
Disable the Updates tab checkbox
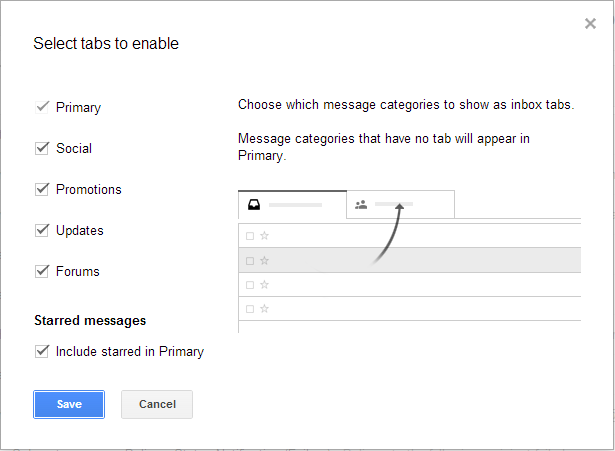[x=42, y=230]
